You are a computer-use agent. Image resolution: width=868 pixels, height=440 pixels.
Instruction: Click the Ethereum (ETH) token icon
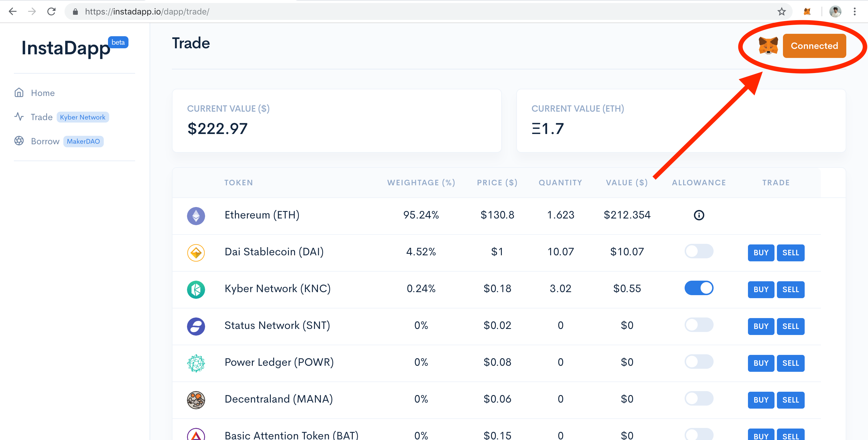coord(196,215)
